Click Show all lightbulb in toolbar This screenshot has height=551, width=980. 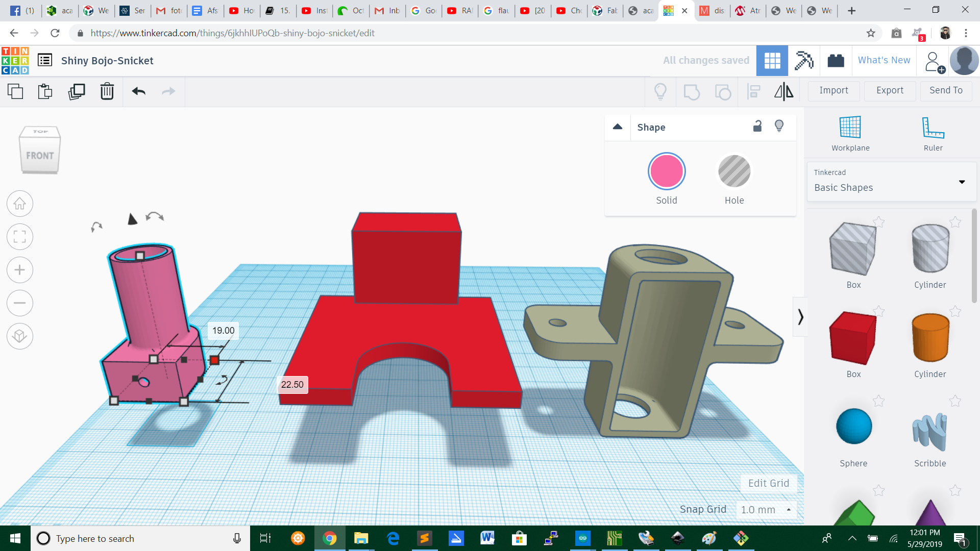(x=660, y=91)
